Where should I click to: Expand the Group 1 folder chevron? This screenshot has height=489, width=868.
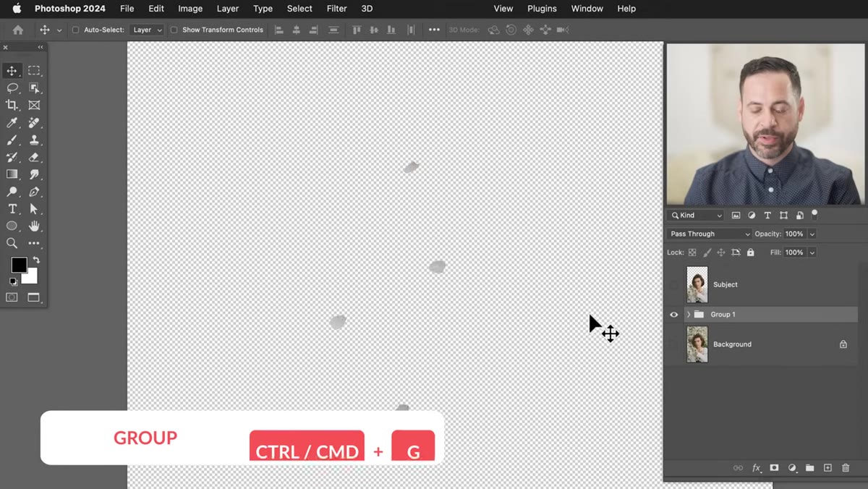pyautogui.click(x=689, y=315)
